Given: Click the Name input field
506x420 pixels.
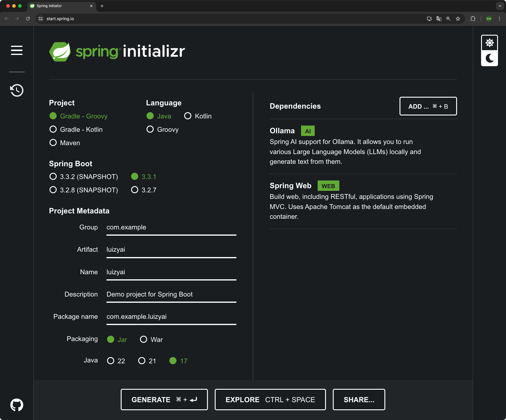Looking at the screenshot, I should [171, 272].
